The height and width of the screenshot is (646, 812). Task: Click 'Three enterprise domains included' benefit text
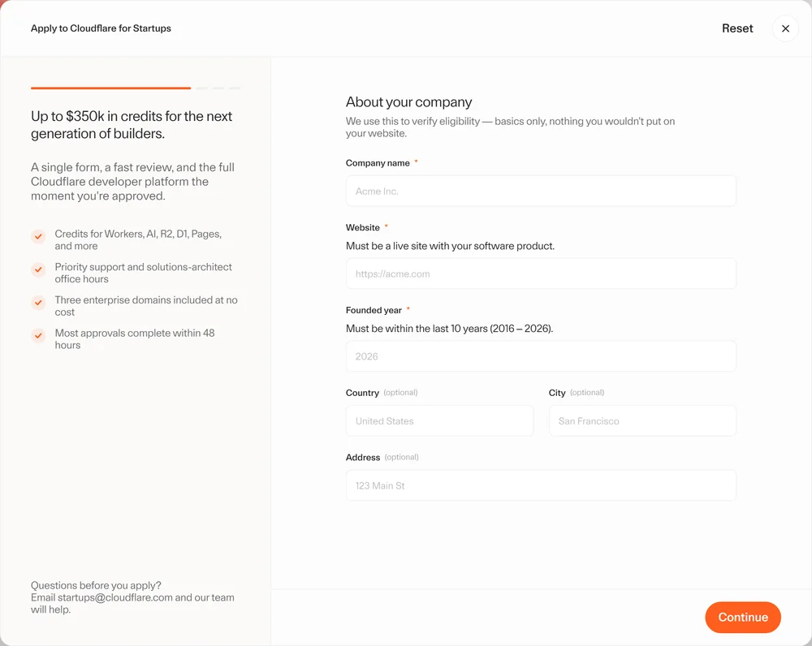coord(146,306)
